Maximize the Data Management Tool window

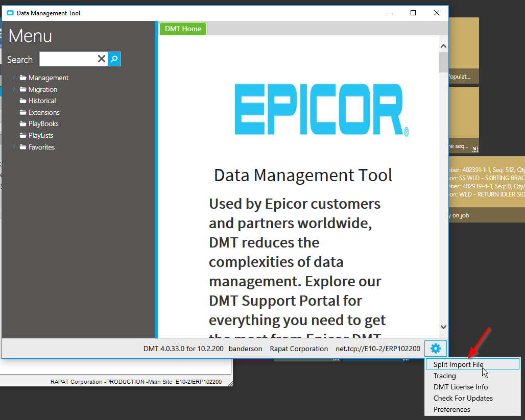pyautogui.click(x=413, y=13)
